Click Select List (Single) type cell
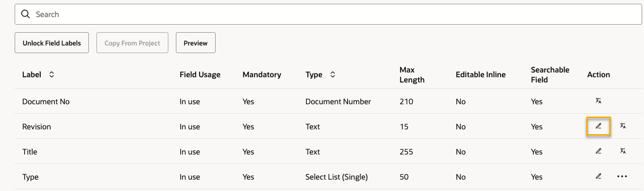Image resolution: width=644 pixels, height=191 pixels. (x=337, y=177)
